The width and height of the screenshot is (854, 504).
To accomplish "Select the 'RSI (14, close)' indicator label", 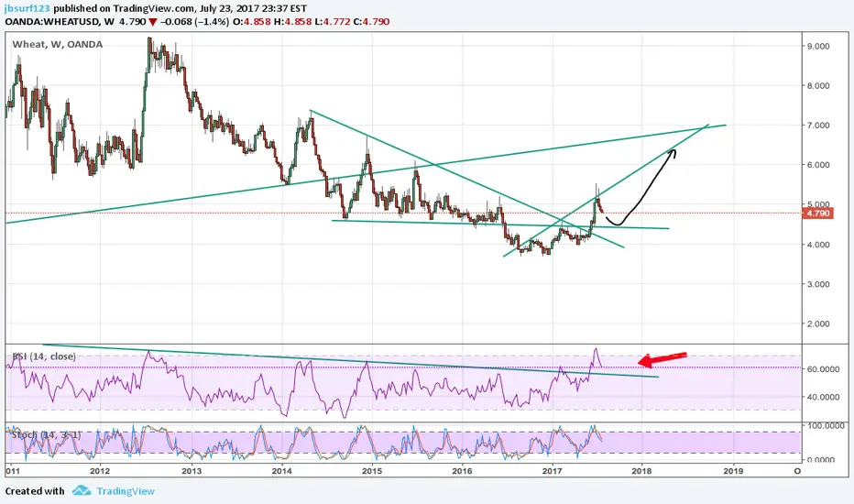I will pos(44,356).
